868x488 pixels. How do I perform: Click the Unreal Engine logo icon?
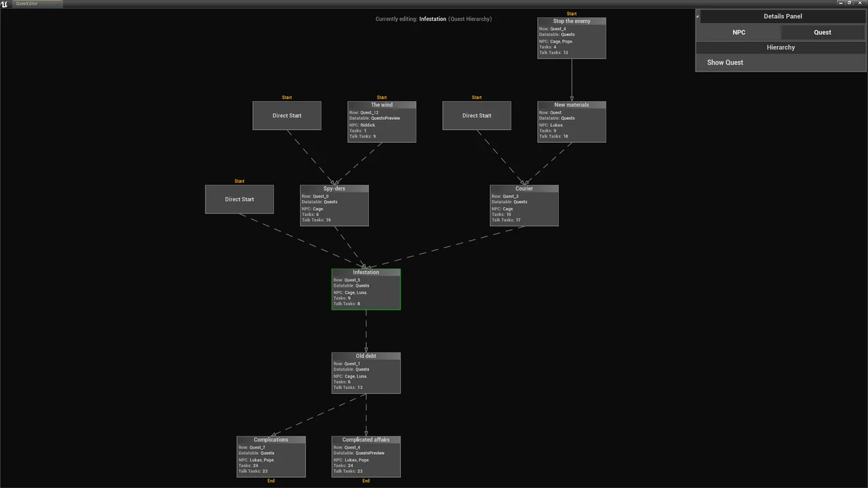5,4
